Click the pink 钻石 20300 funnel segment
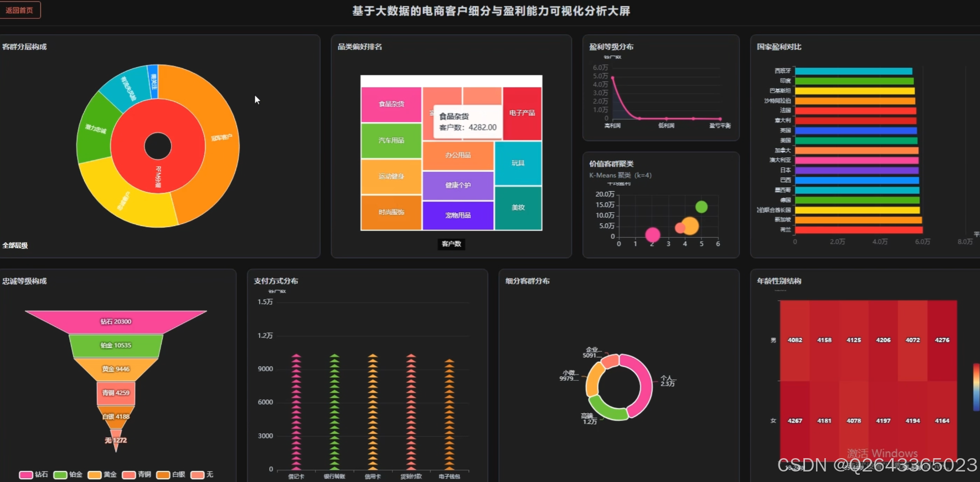This screenshot has height=482, width=980. coord(116,322)
